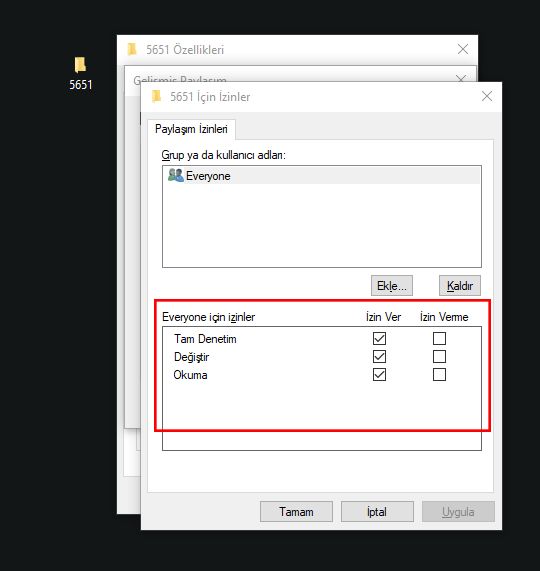Cancel with the İptal button
The image size is (540, 571).
377,512
